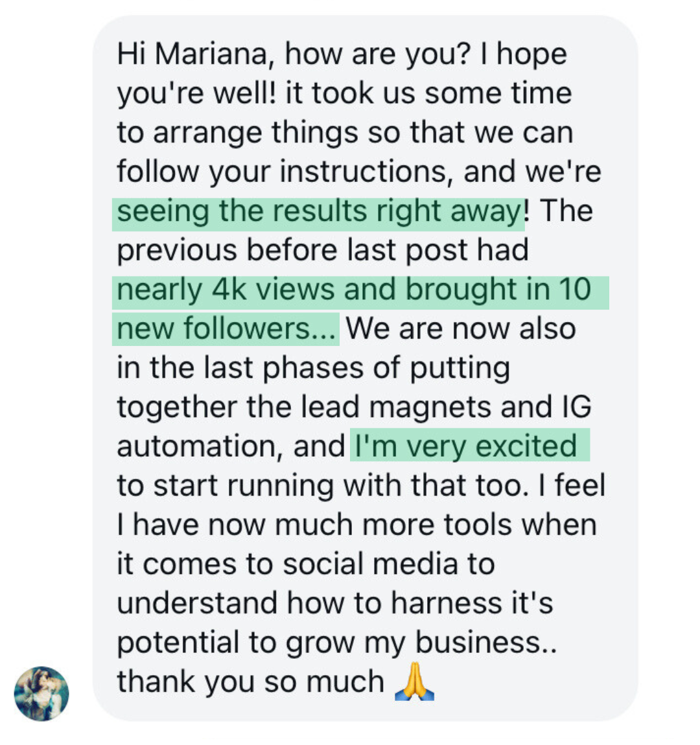Screen dimensions: 700x745
Task: Tap the 'it took us some time' phrase
Action: (428, 93)
